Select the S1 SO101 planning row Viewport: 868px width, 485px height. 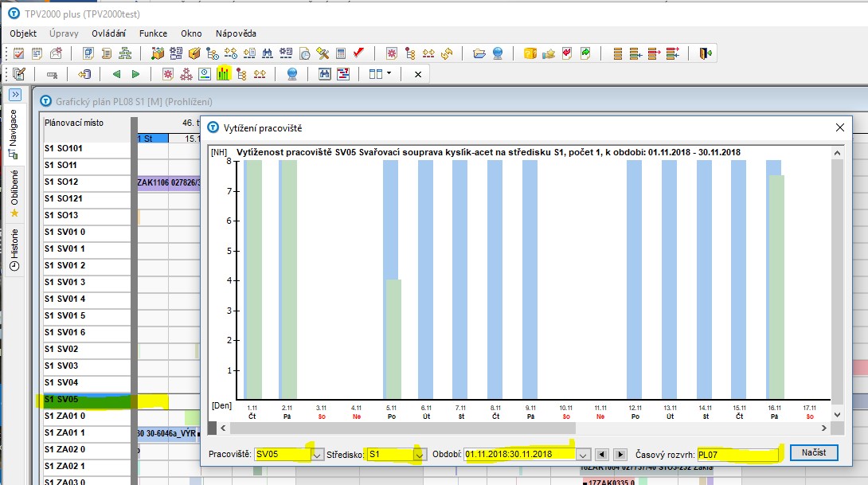click(86, 148)
